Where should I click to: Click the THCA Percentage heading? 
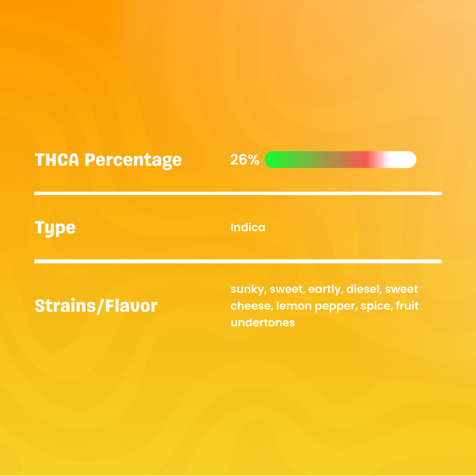(108, 160)
